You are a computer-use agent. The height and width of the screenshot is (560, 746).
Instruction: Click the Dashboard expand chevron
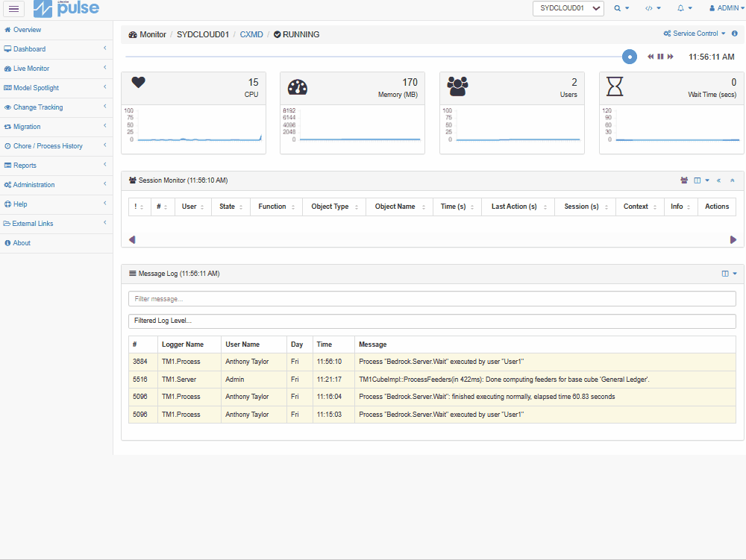[104, 48]
